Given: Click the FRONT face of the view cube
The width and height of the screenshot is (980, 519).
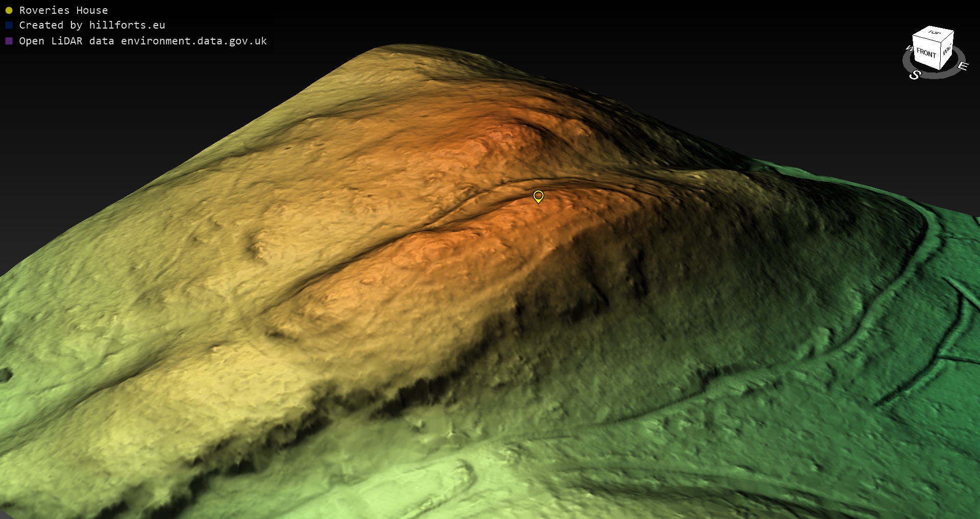Looking at the screenshot, I should click(x=925, y=53).
